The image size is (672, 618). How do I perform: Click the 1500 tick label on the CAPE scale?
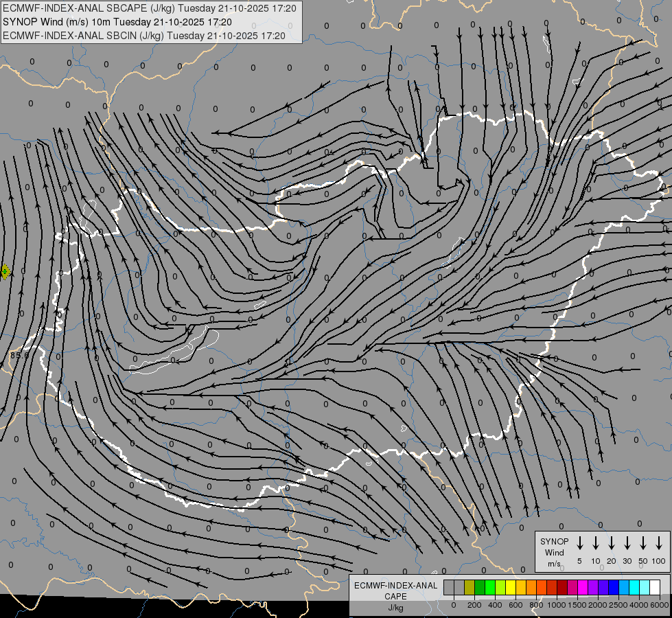(577, 605)
